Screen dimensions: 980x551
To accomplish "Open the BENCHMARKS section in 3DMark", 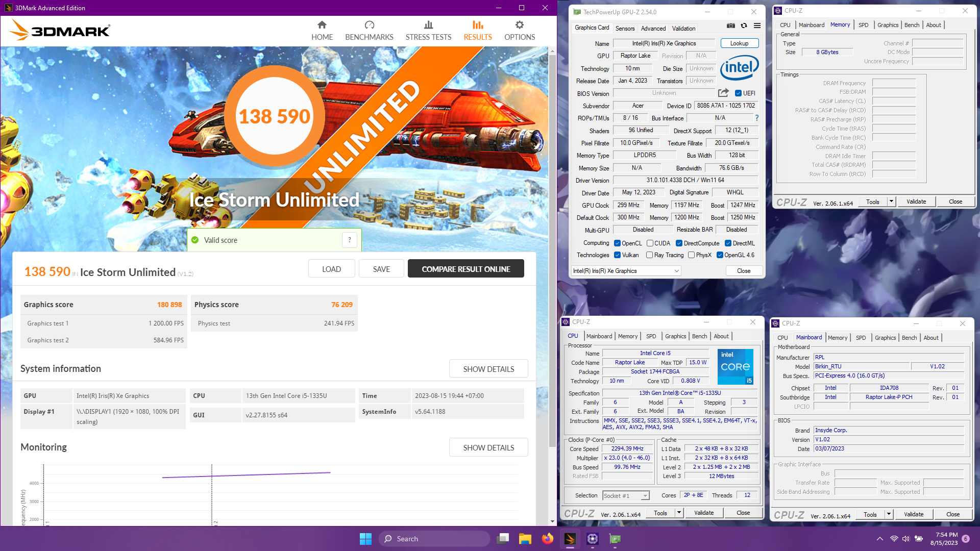I will point(369,31).
